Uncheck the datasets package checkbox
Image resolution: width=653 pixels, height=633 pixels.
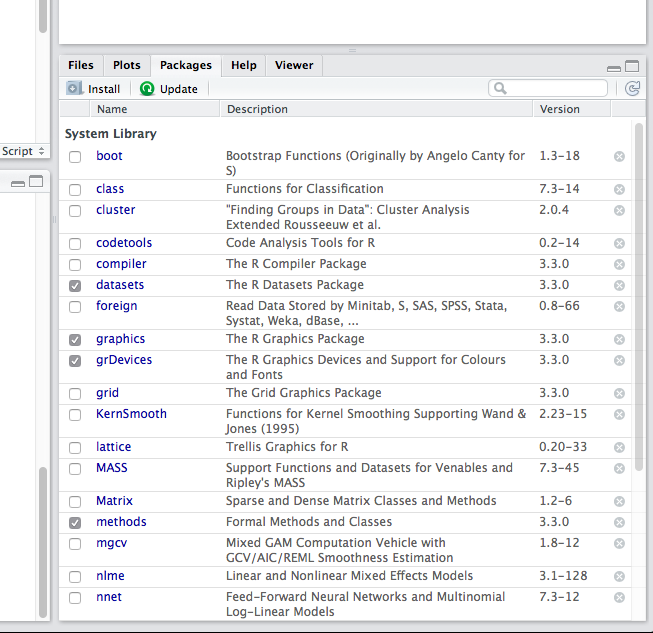click(x=75, y=285)
